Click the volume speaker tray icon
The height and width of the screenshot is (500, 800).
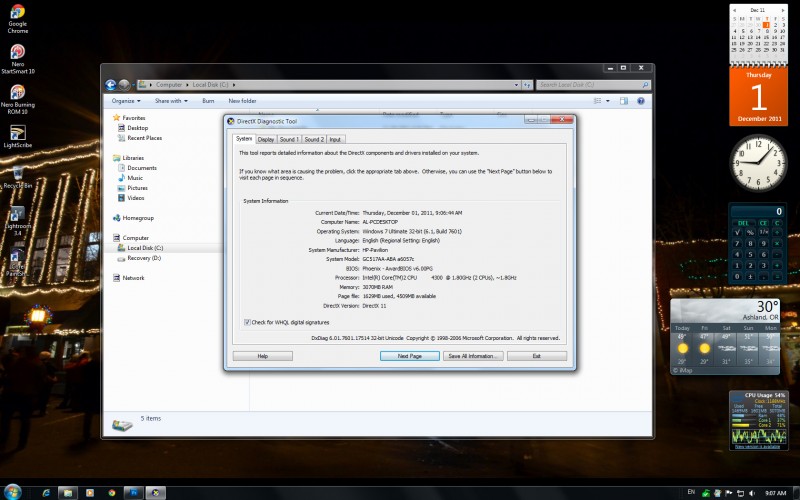coord(752,493)
